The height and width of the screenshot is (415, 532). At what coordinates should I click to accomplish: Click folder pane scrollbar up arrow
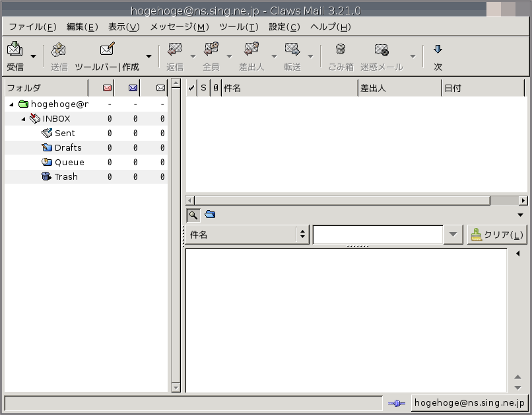pyautogui.click(x=176, y=83)
